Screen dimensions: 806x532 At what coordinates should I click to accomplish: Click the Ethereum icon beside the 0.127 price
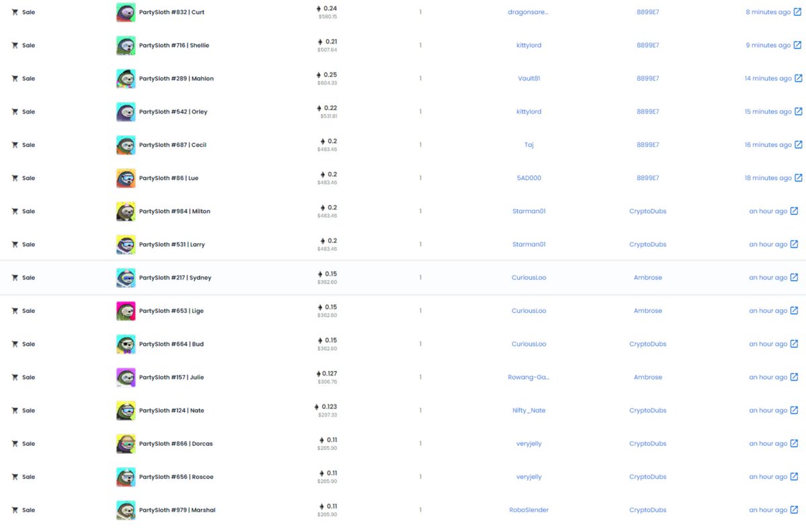[318, 373]
